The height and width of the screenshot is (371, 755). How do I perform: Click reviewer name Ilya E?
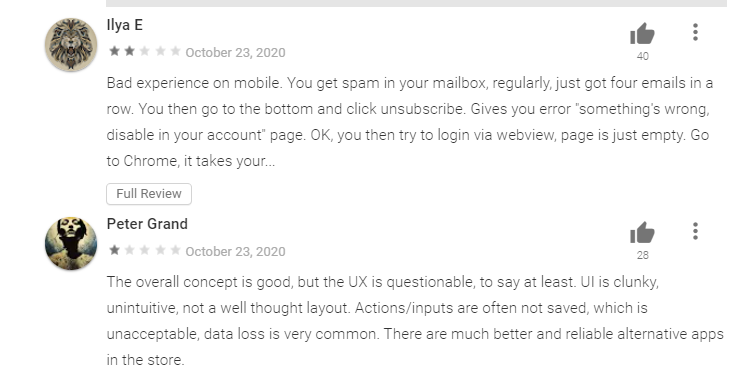[x=125, y=25]
